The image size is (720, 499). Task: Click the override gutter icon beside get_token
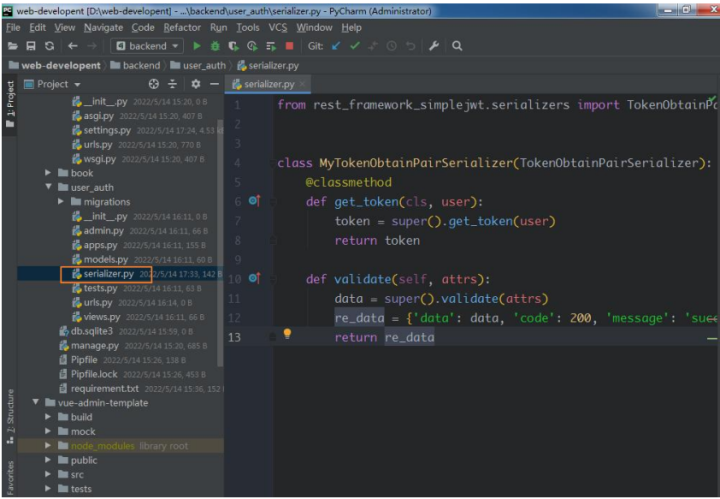(254, 201)
